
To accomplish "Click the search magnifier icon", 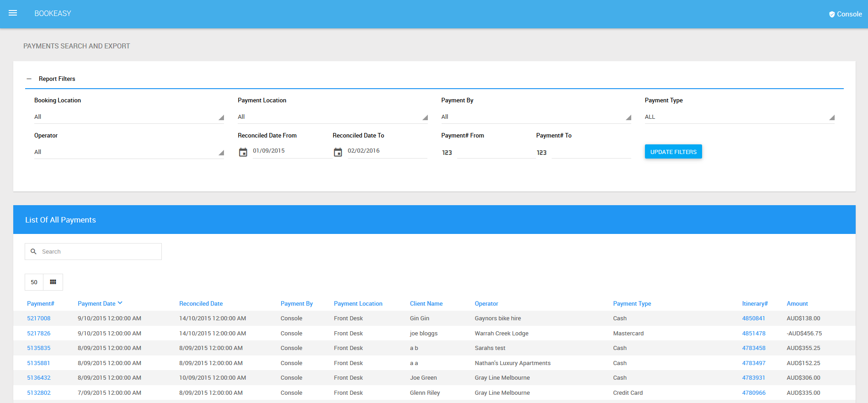I will pyautogui.click(x=33, y=251).
